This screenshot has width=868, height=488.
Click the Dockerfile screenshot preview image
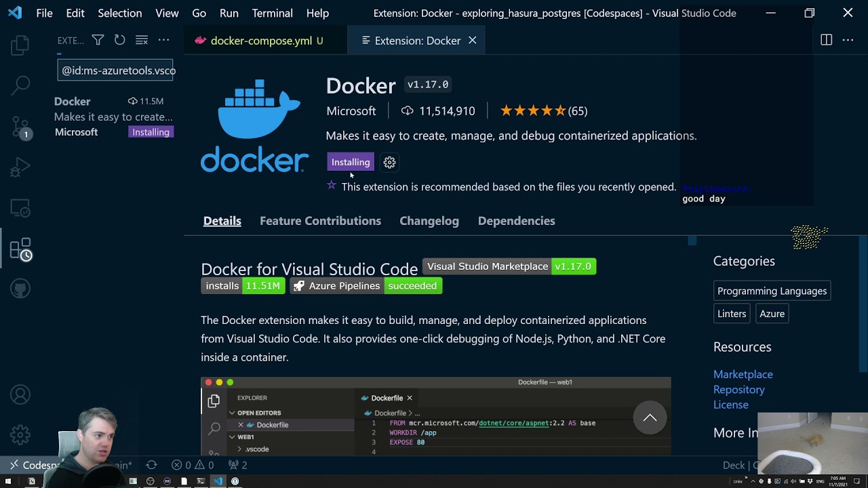click(x=436, y=416)
